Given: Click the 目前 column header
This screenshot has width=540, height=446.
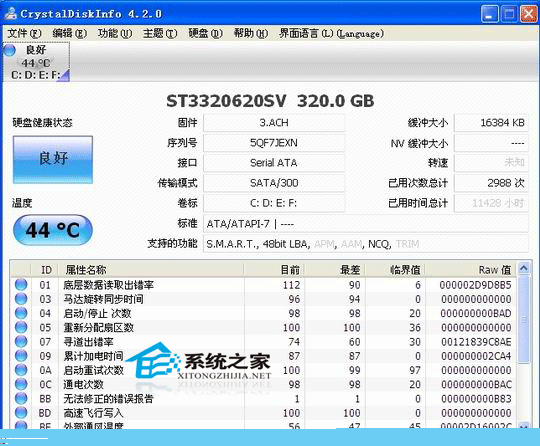Looking at the screenshot, I should point(274,270).
